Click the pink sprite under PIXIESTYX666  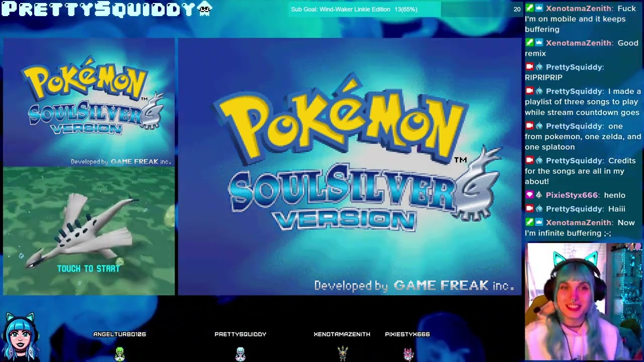[409, 354]
